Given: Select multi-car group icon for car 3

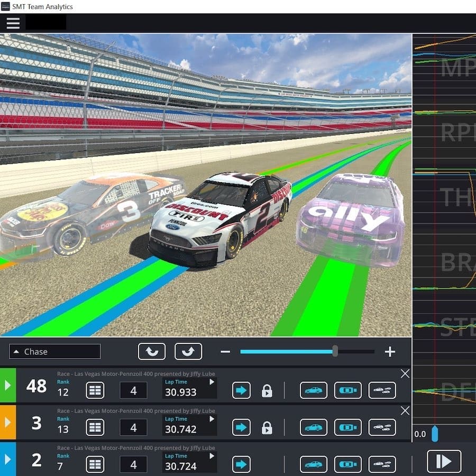Looking at the screenshot, I should click(382, 427).
